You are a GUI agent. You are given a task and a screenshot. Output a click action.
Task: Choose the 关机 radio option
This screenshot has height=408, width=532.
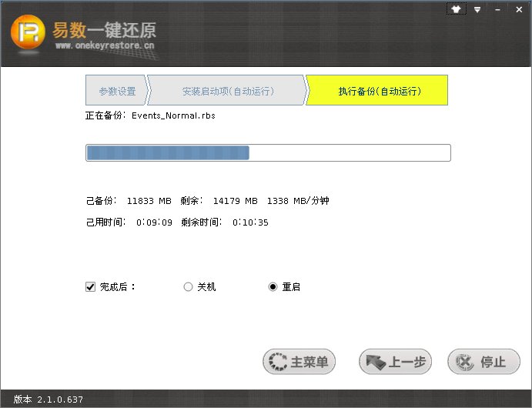(x=188, y=287)
